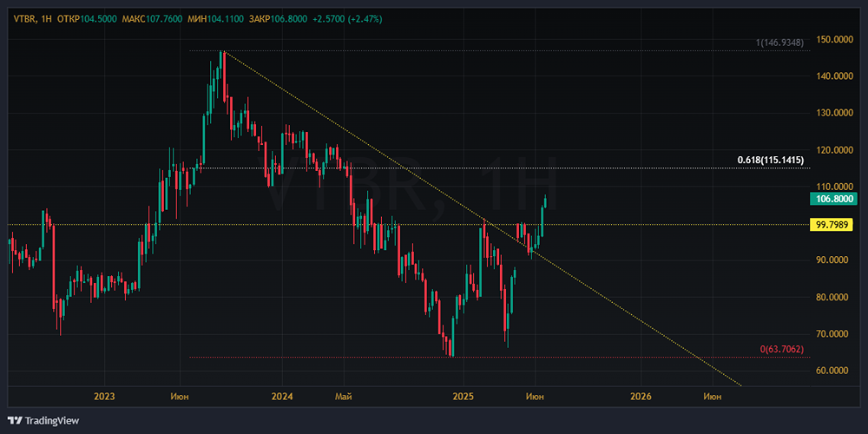Viewport: 868px width, 434px height.
Task: Click the TradingView logo
Action: pos(42,420)
